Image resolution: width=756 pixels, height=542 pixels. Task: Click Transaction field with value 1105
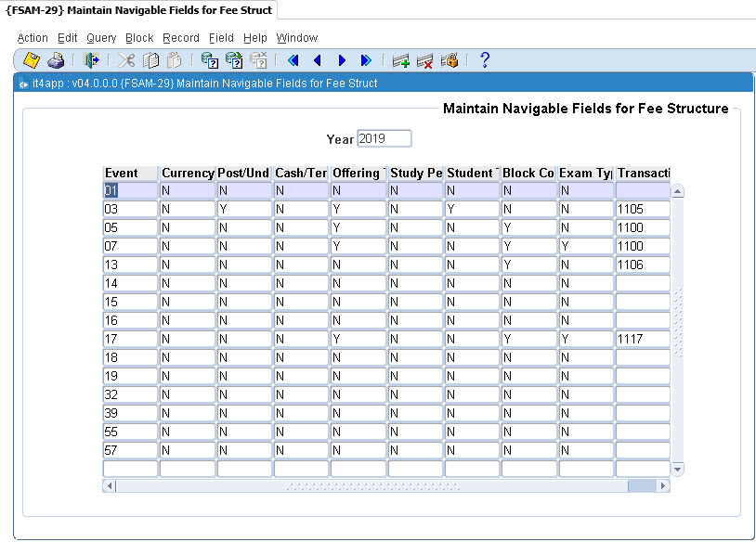tap(642, 209)
